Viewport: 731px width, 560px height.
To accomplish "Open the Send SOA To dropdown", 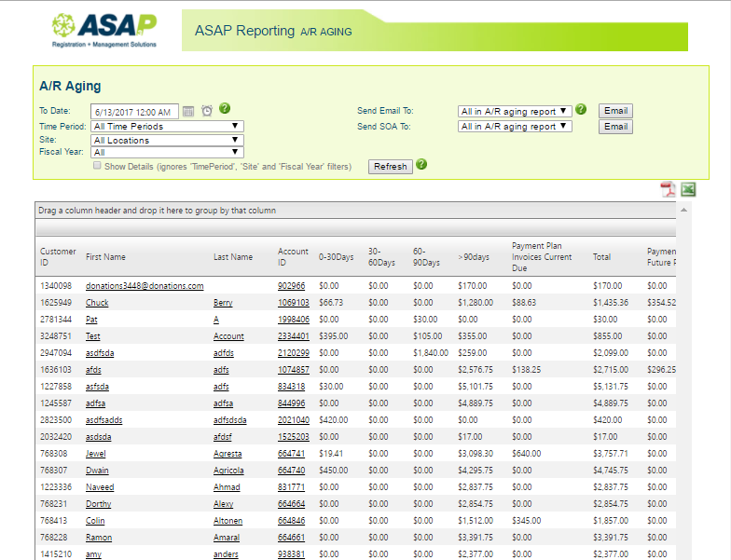I will click(515, 127).
